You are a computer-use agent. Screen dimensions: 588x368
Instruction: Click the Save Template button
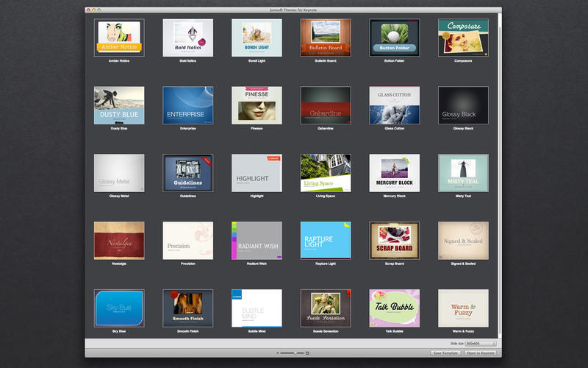point(445,353)
